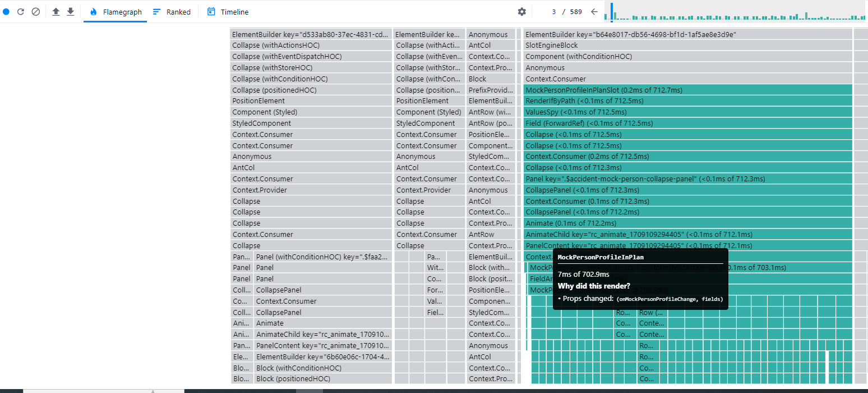
Task: Select the AntRow (po... row
Action: click(x=491, y=123)
